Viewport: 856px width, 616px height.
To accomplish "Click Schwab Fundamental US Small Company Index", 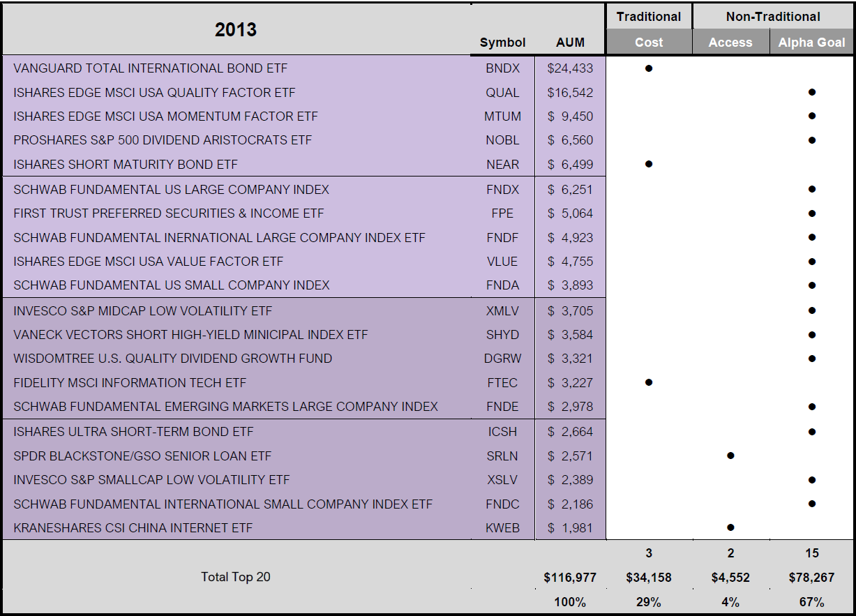I will [172, 285].
